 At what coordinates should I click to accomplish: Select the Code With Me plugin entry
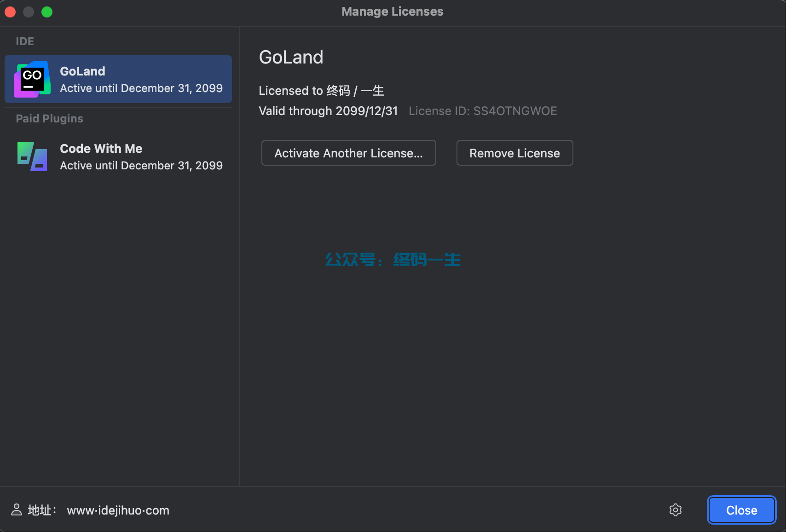118,156
